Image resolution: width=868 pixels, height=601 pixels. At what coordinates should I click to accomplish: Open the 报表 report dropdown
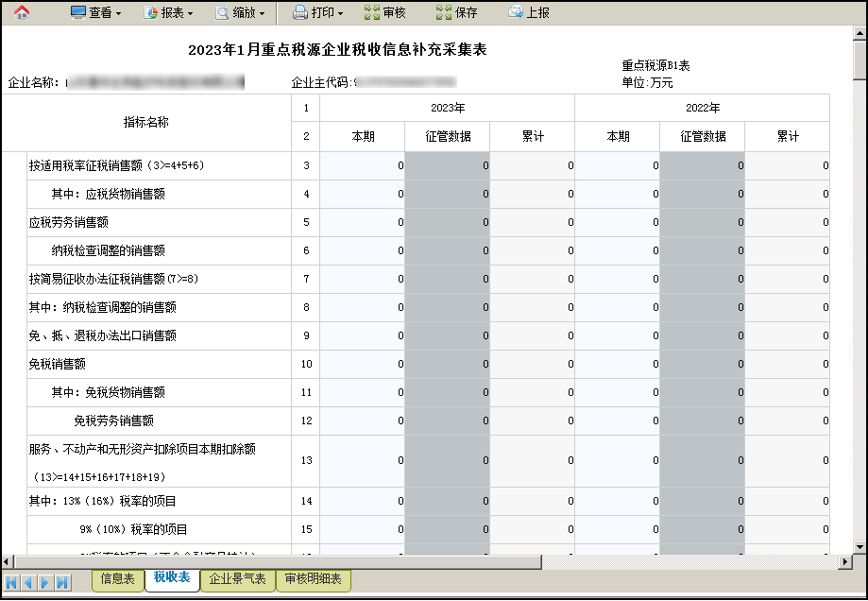(168, 12)
